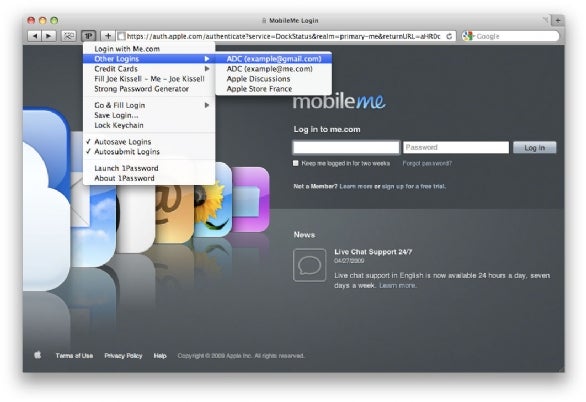Click the Live Chat speech bubble icon

click(x=309, y=265)
